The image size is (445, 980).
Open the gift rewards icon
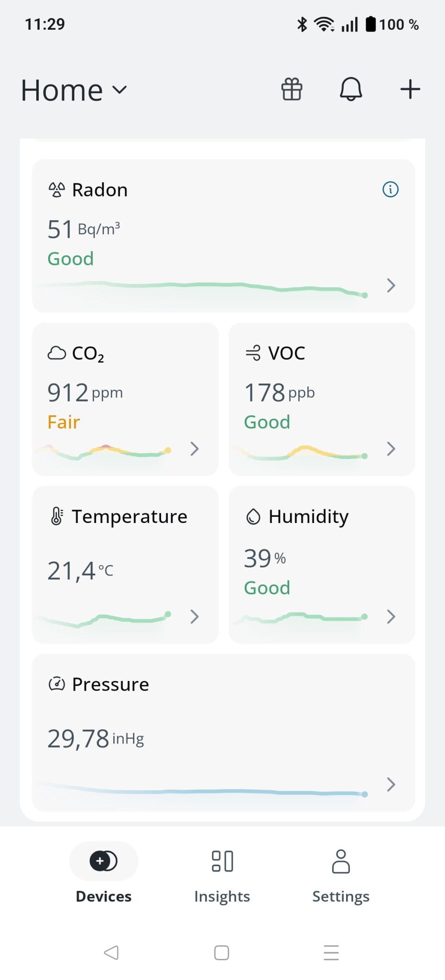coord(292,89)
